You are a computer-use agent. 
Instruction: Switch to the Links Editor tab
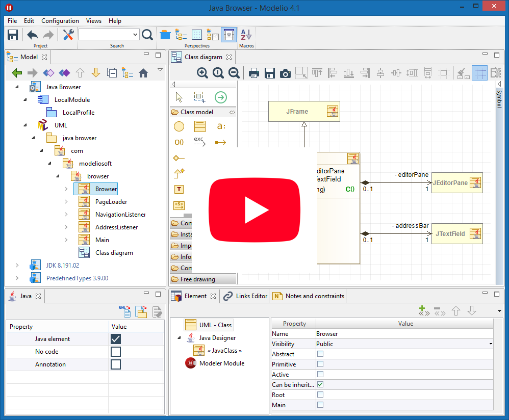point(245,296)
